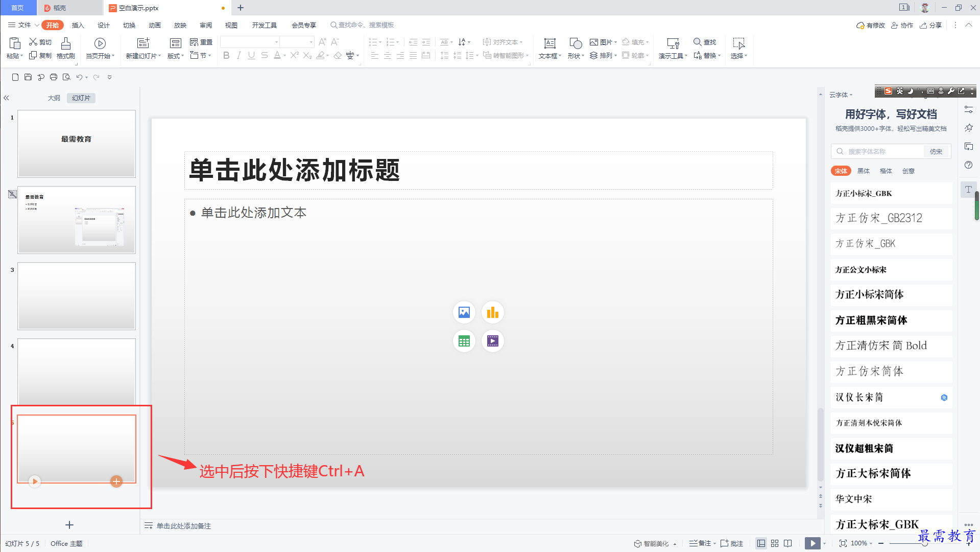
Task: Toggle Italic formatting
Action: point(238,55)
